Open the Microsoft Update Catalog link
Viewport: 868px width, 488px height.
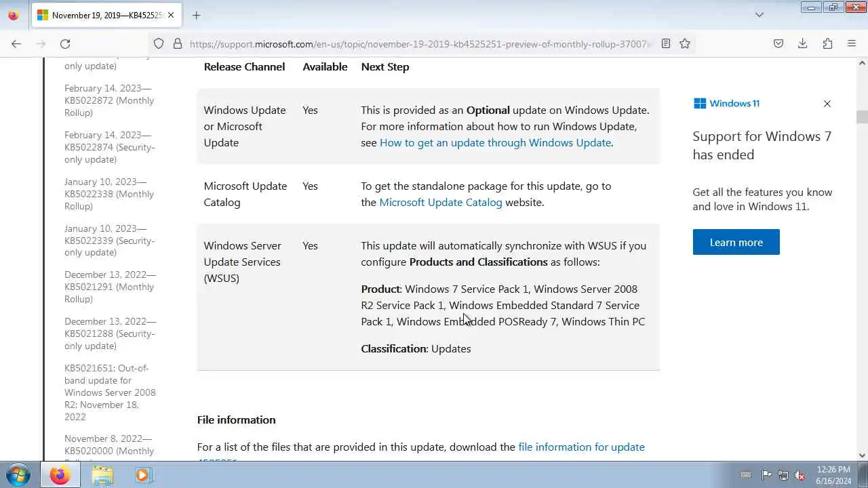[x=441, y=202]
